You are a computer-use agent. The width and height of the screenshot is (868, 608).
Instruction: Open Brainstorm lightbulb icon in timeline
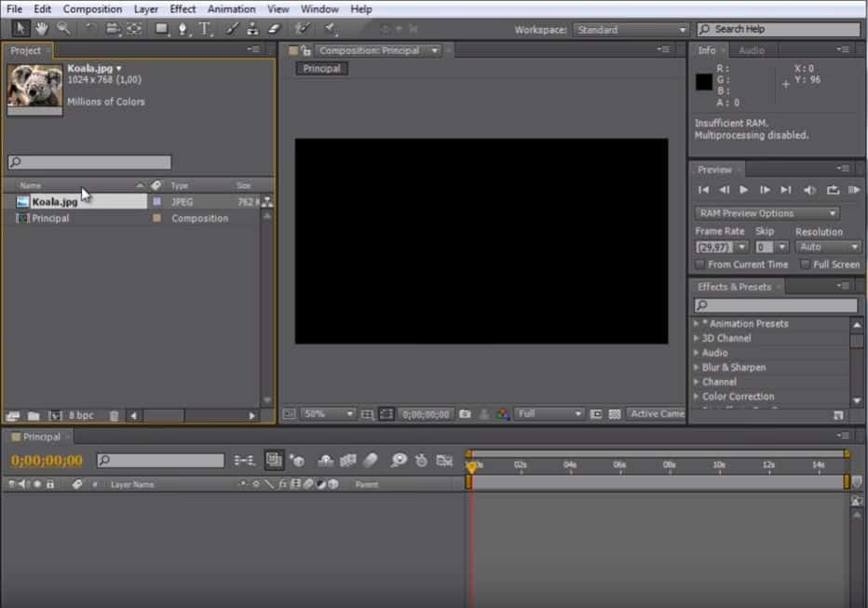tap(398, 460)
